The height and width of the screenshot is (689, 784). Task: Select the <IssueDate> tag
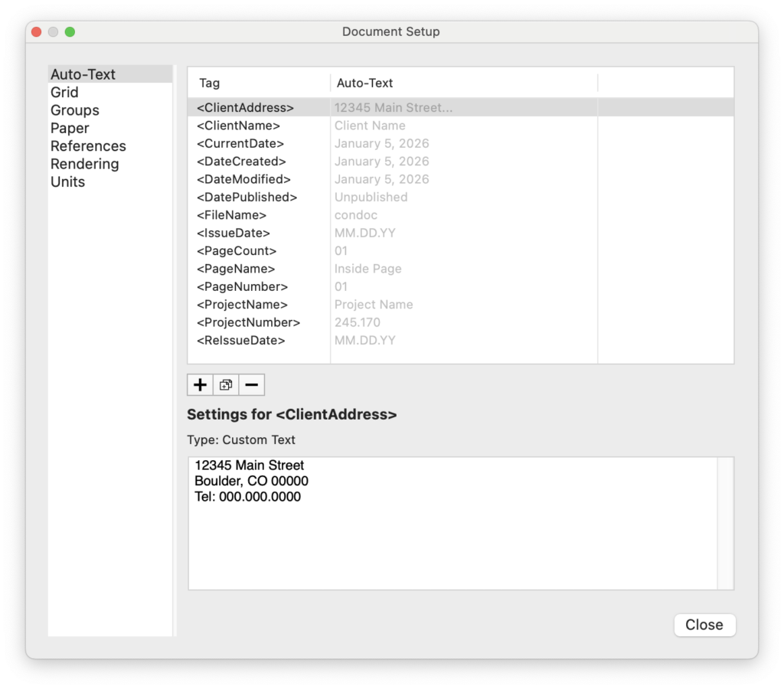tap(233, 233)
